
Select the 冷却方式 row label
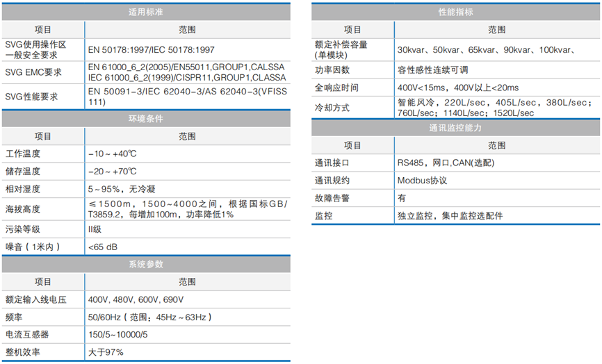pyautogui.click(x=332, y=108)
